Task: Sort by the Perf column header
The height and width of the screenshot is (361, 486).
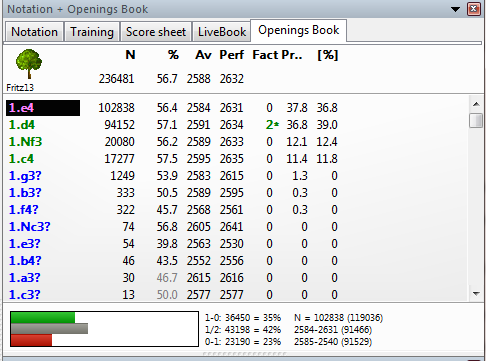Action: pos(232,55)
